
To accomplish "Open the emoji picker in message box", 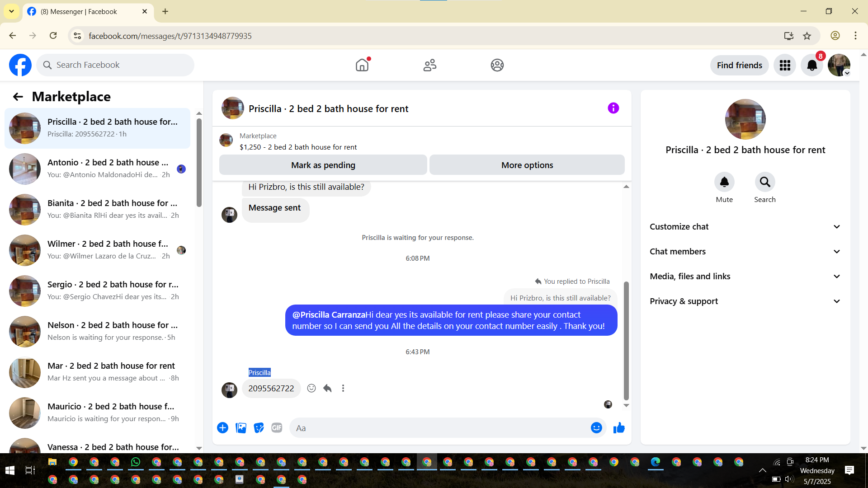I will pos(596,428).
